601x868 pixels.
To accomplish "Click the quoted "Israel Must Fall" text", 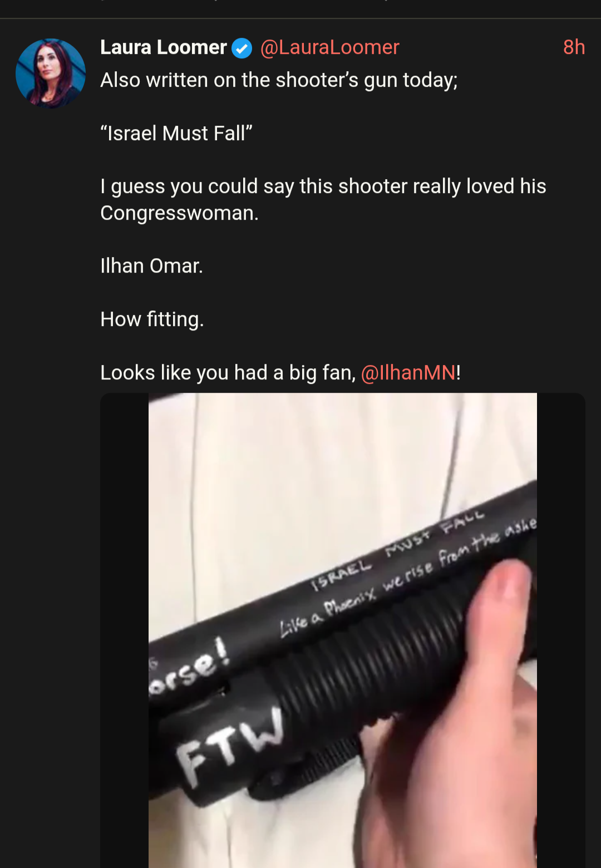I will [x=176, y=134].
